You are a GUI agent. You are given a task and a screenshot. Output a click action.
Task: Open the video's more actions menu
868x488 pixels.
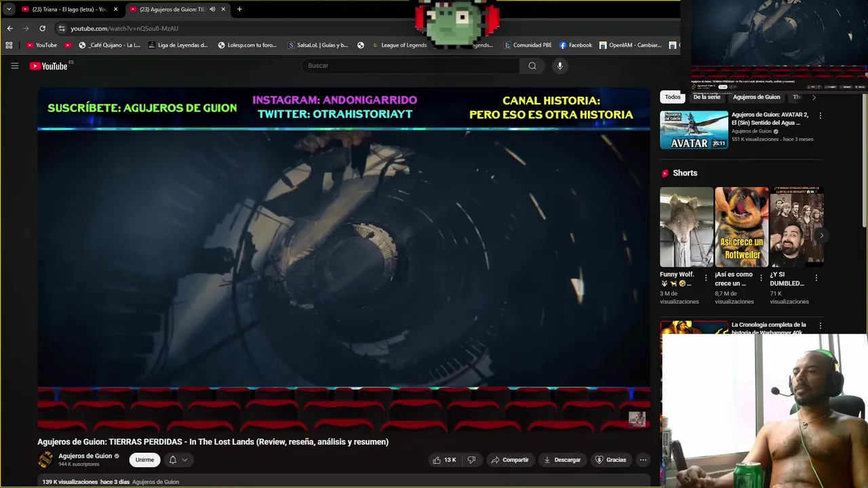[x=643, y=460]
